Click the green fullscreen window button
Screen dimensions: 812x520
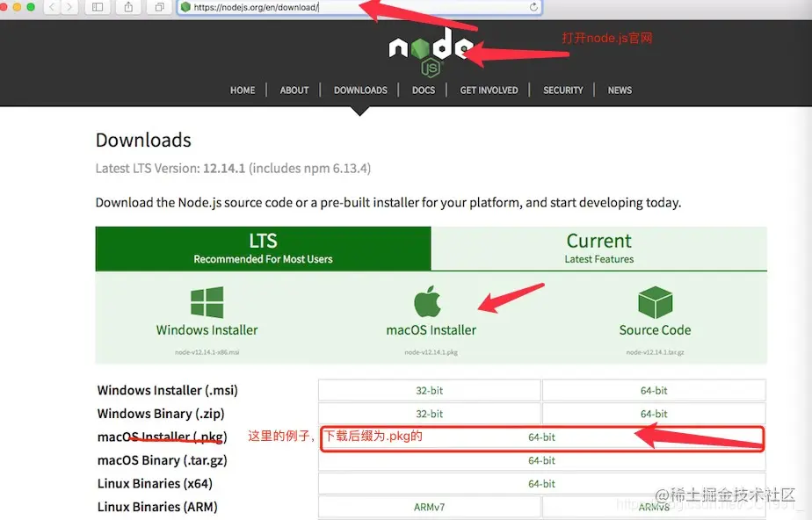coord(31,7)
